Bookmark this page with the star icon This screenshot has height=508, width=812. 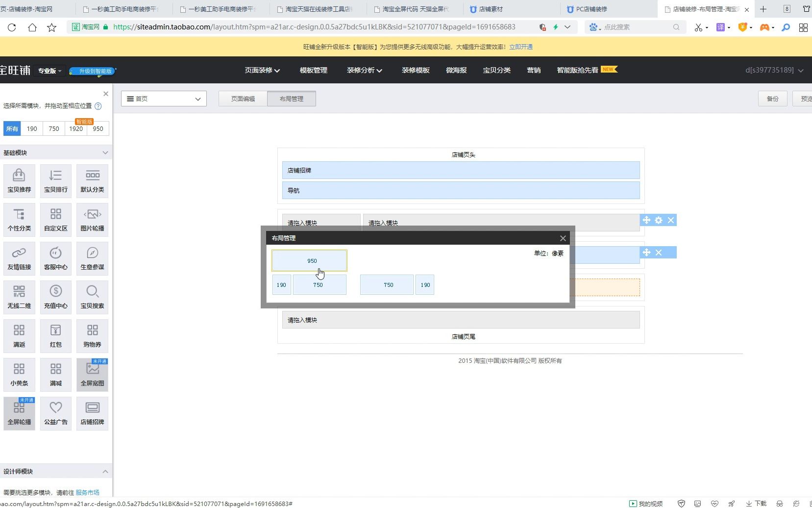click(51, 27)
